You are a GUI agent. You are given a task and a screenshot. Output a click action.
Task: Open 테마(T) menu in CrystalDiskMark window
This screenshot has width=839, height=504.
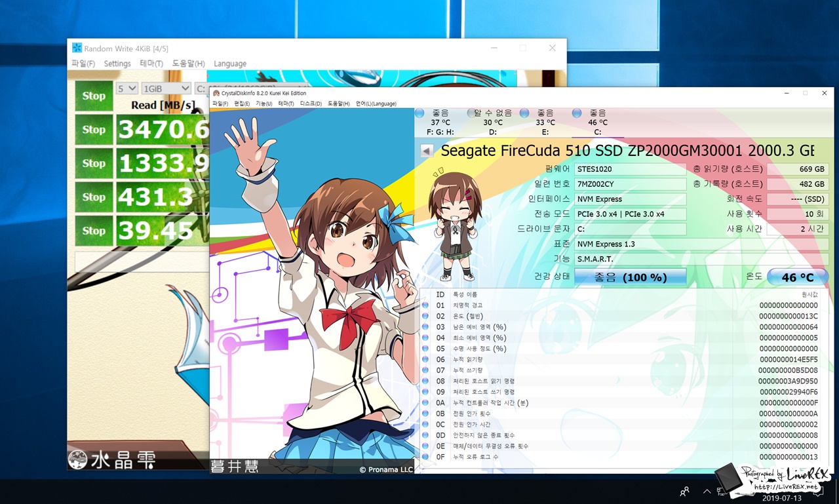pyautogui.click(x=151, y=64)
